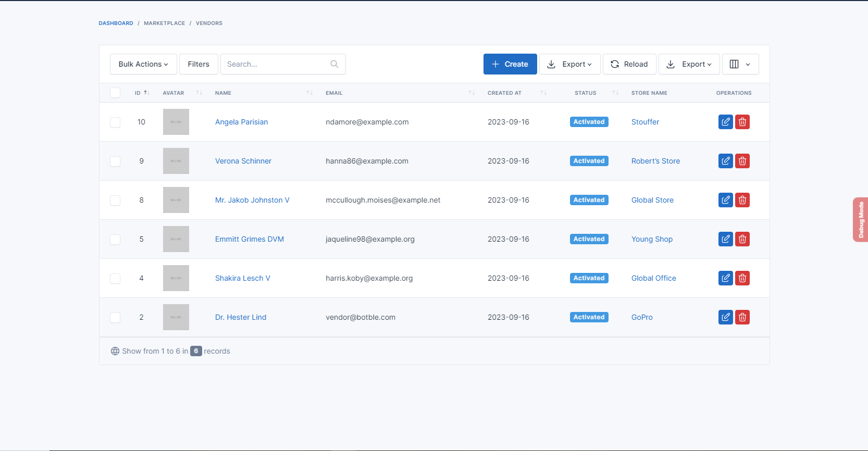Sort by Status column arrows
The height and width of the screenshot is (451, 868).
[x=615, y=93]
